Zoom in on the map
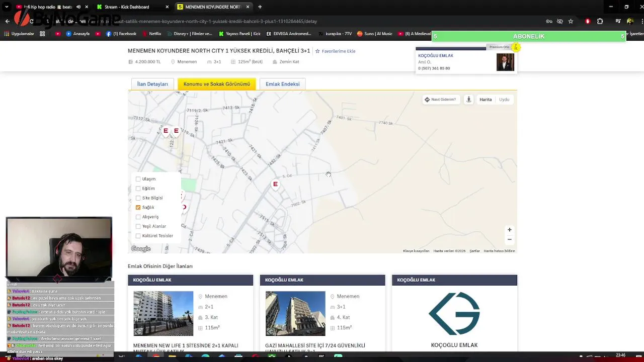Image resolution: width=644 pixels, height=362 pixels. coord(509,230)
